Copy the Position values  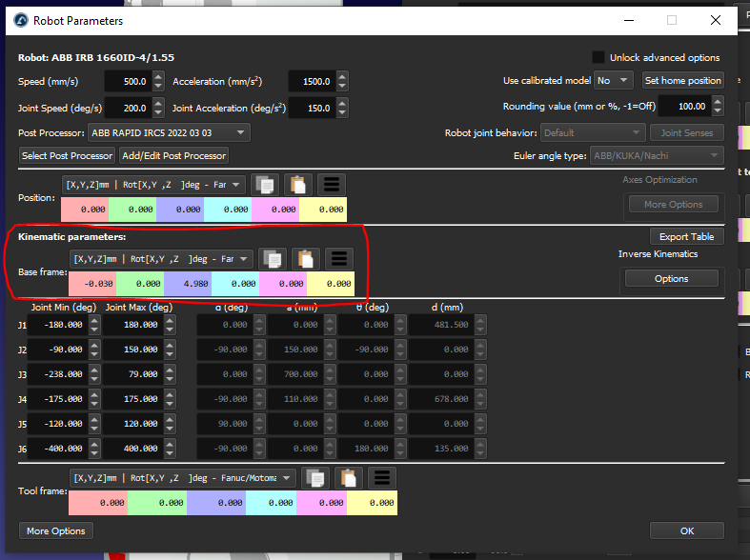click(x=266, y=185)
